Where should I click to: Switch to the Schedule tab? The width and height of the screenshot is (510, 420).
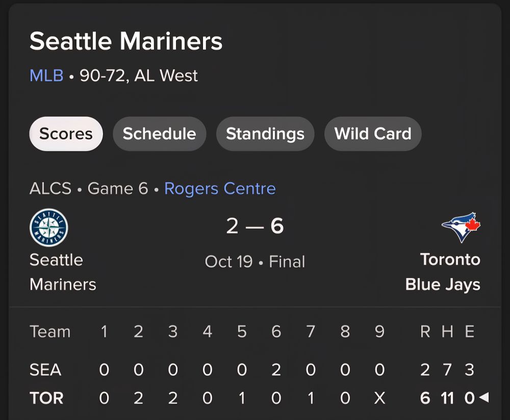(x=159, y=134)
